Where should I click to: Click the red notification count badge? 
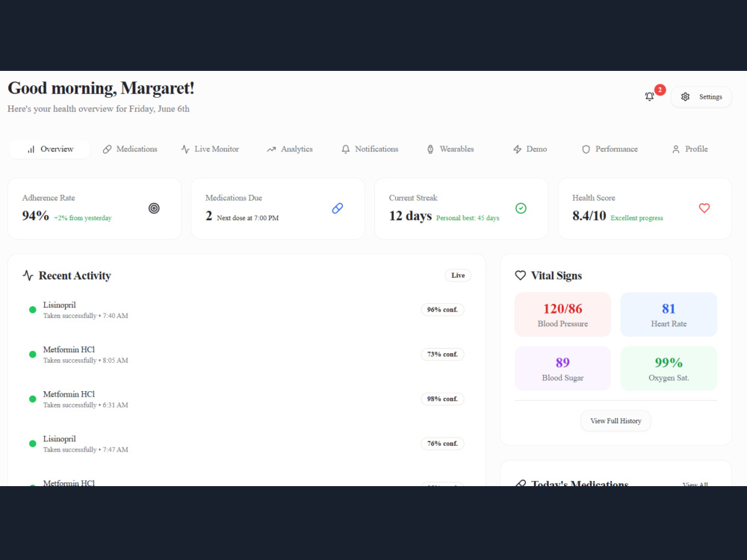[x=660, y=90]
